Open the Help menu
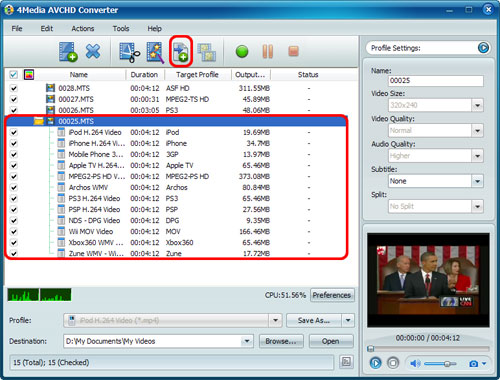This screenshot has height=380, width=500. pos(154,28)
